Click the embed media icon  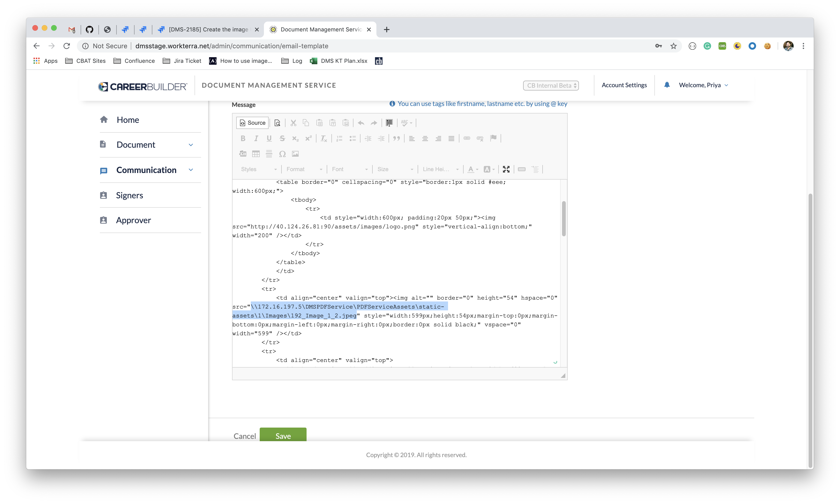tap(243, 154)
